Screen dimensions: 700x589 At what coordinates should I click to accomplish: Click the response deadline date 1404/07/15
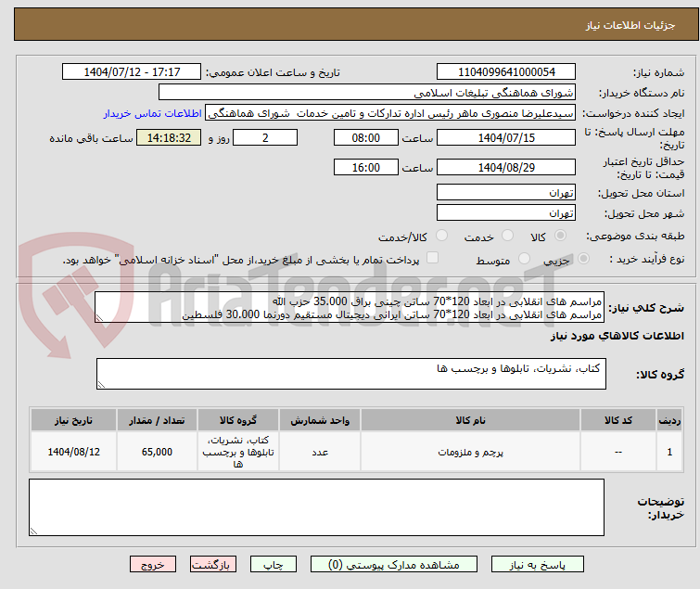click(506, 137)
